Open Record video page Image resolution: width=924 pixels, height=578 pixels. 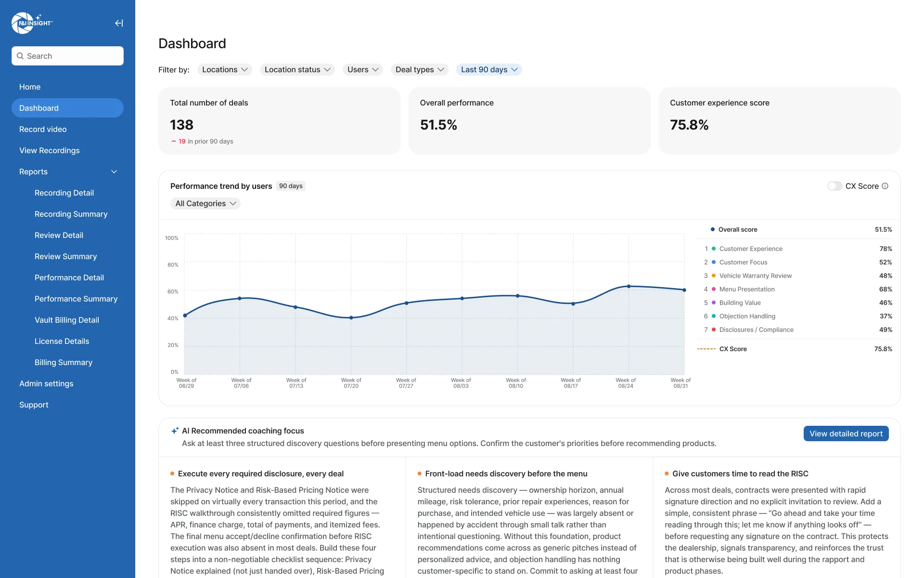point(67,129)
